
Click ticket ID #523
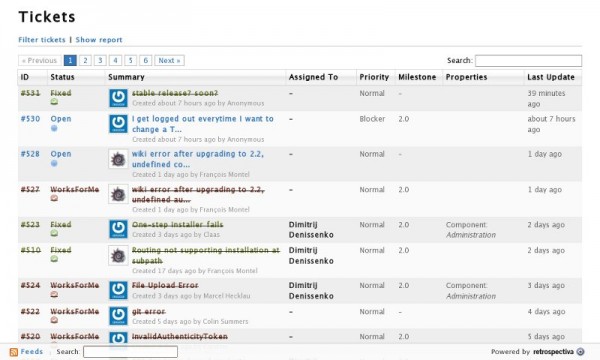click(30, 225)
